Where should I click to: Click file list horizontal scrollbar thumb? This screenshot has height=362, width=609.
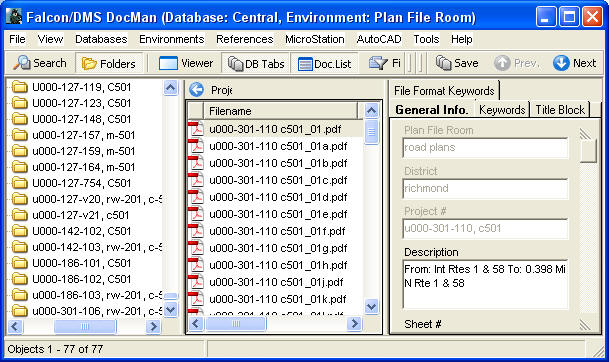236,324
